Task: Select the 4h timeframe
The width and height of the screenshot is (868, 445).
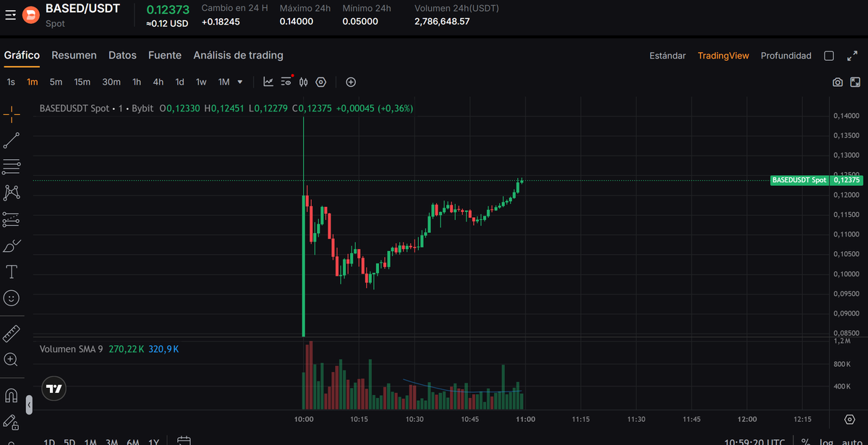Action: tap(158, 82)
